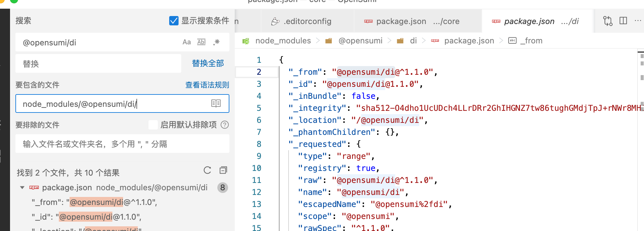
Task: Click the "_integrity" key on line 5
Action: coord(317,108)
